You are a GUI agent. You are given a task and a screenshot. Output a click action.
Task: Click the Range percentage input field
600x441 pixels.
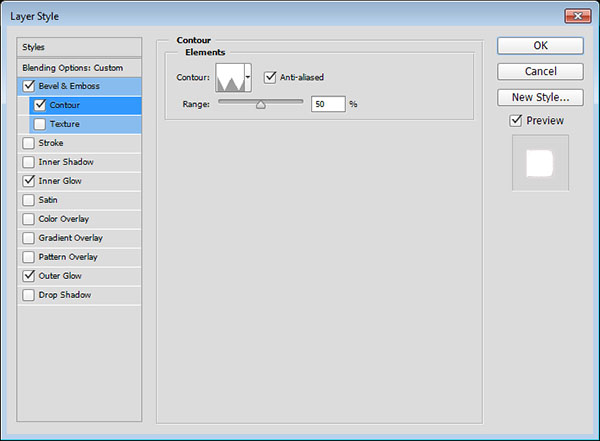pos(328,104)
